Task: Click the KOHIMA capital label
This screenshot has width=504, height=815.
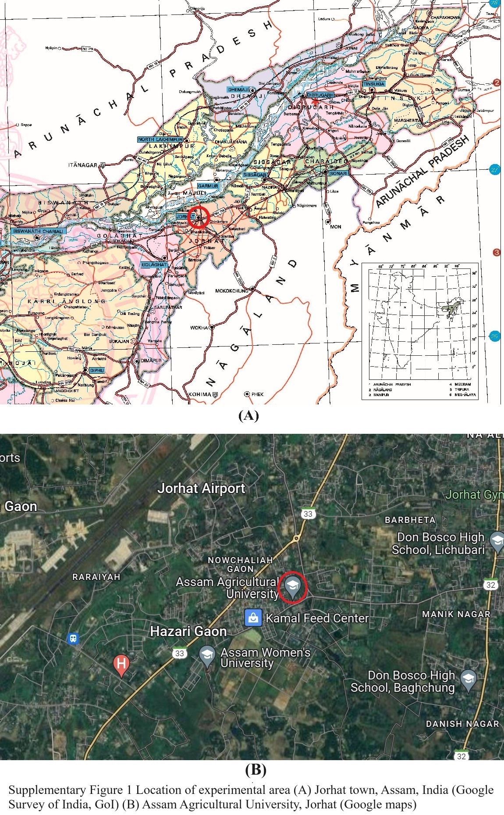Action: pos(200,394)
